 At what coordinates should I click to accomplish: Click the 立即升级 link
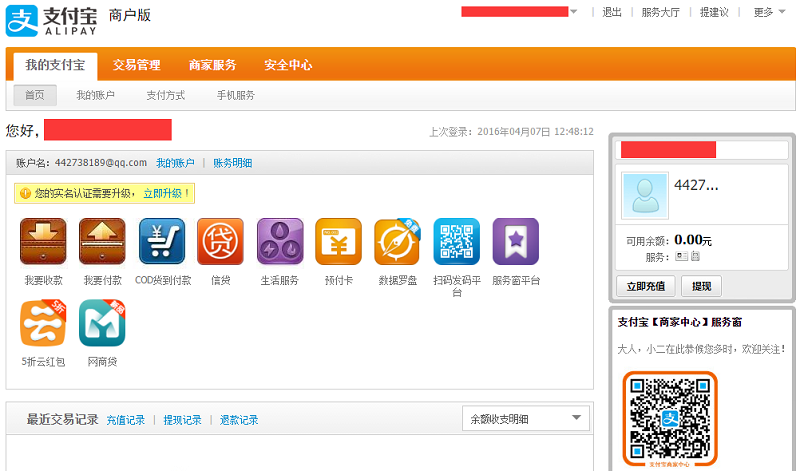tap(162, 193)
